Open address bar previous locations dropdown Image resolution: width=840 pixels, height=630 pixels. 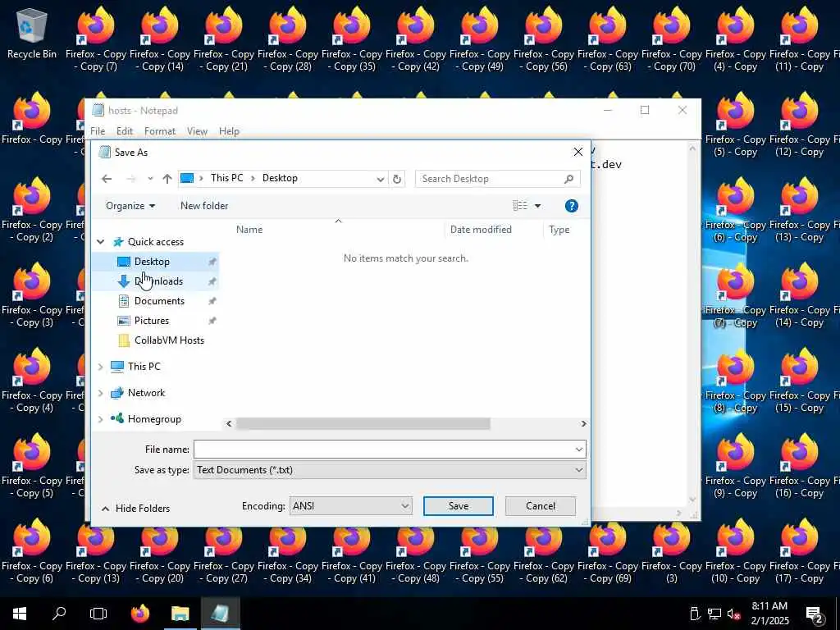pyautogui.click(x=381, y=179)
